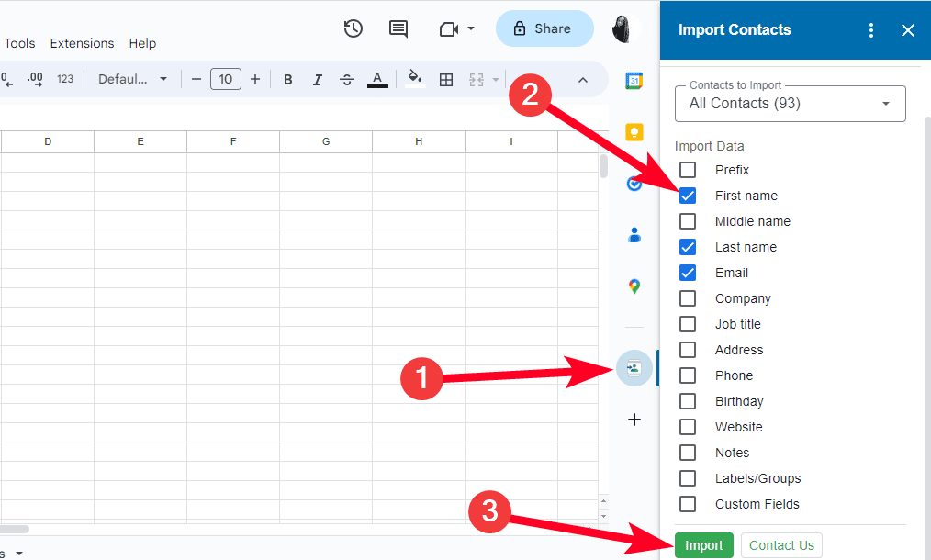Screen dimensions: 931x560
Task: Open Contacts from the side panel
Action: [x=634, y=235]
